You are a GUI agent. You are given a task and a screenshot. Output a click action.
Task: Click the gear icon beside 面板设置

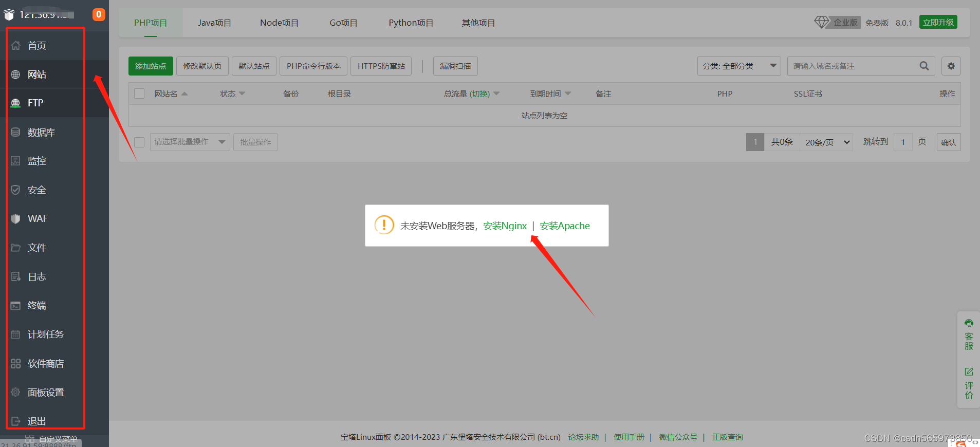pos(16,392)
